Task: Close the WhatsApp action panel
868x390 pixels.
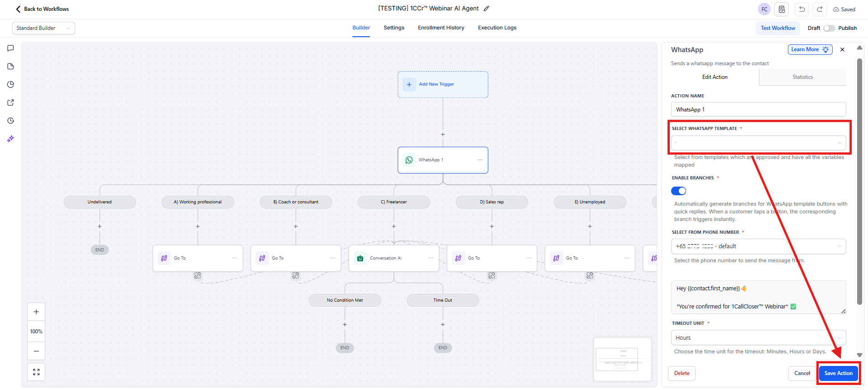Action: (842, 50)
